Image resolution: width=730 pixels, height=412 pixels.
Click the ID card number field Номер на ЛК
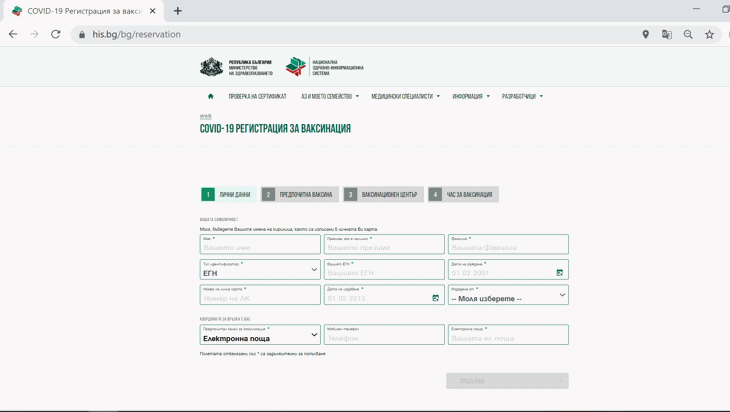(260, 295)
